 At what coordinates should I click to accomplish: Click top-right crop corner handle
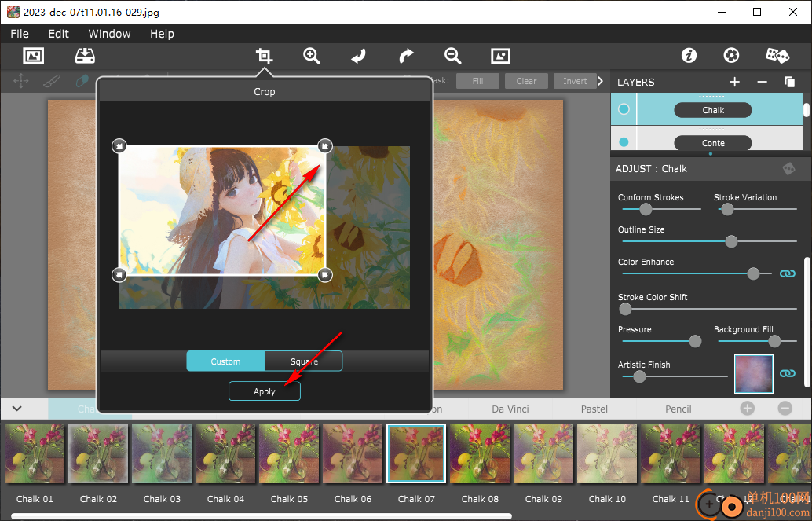point(324,145)
